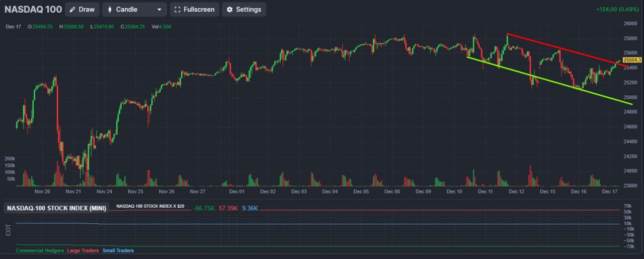Click the green -66.75K hedgers value
This screenshot has height=259, width=644.
[x=204, y=208]
